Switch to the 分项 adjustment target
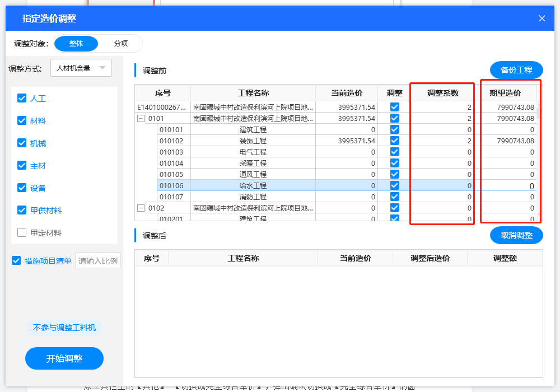This screenshot has width=560, height=392. click(x=120, y=44)
